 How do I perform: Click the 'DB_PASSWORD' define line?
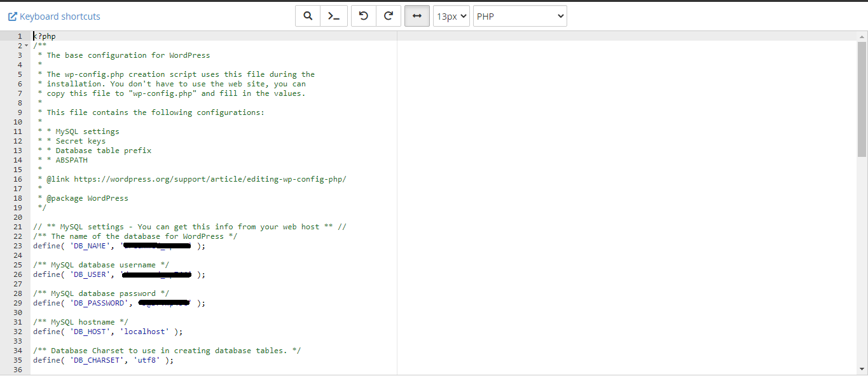(x=120, y=303)
